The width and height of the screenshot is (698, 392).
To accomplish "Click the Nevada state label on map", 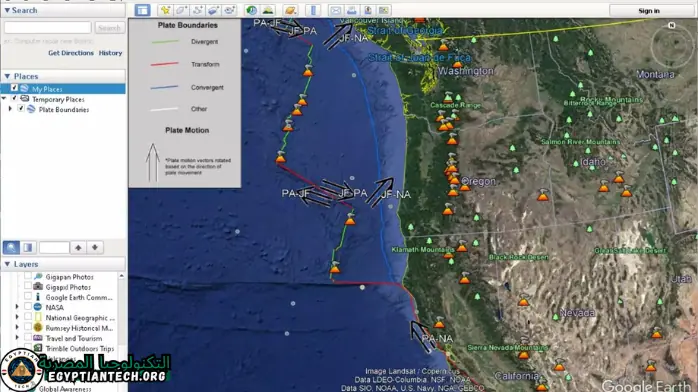I will 577,313.
